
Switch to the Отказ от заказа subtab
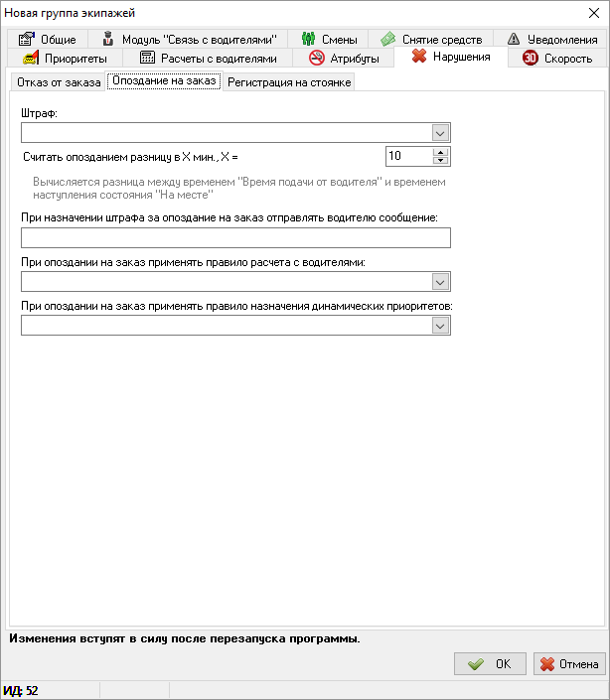tap(59, 82)
